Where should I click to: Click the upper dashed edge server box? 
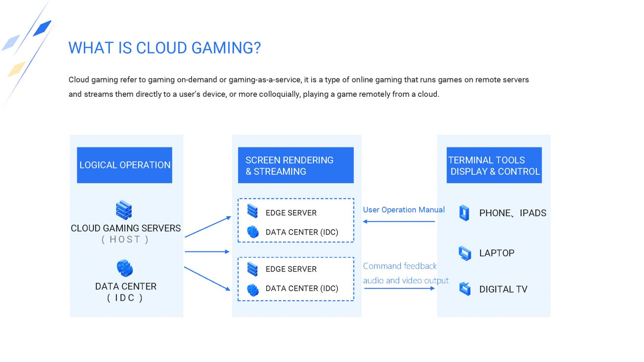[296, 220]
